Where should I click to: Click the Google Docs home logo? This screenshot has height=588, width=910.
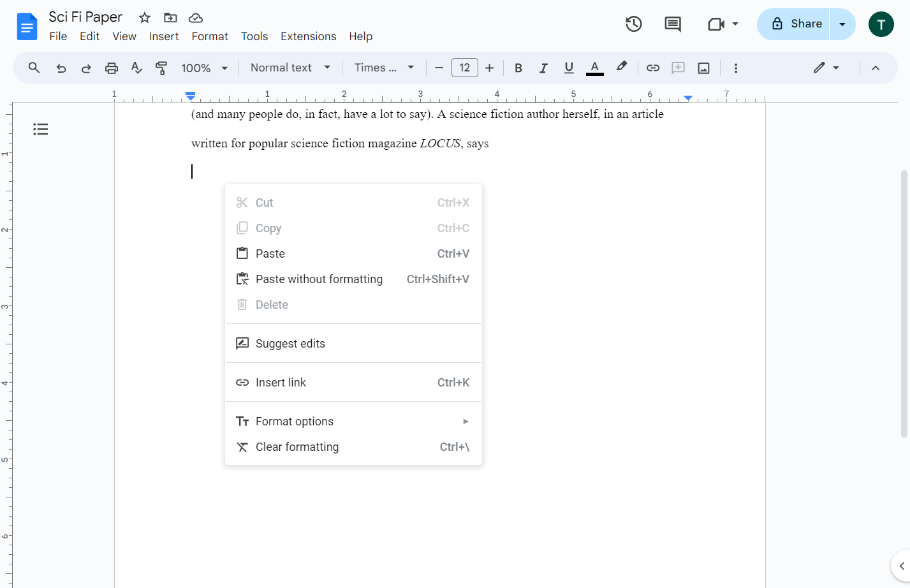click(x=27, y=27)
